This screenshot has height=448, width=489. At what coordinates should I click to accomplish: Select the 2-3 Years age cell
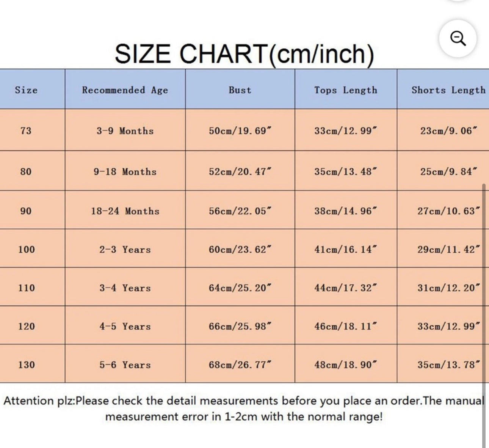pyautogui.click(x=125, y=249)
